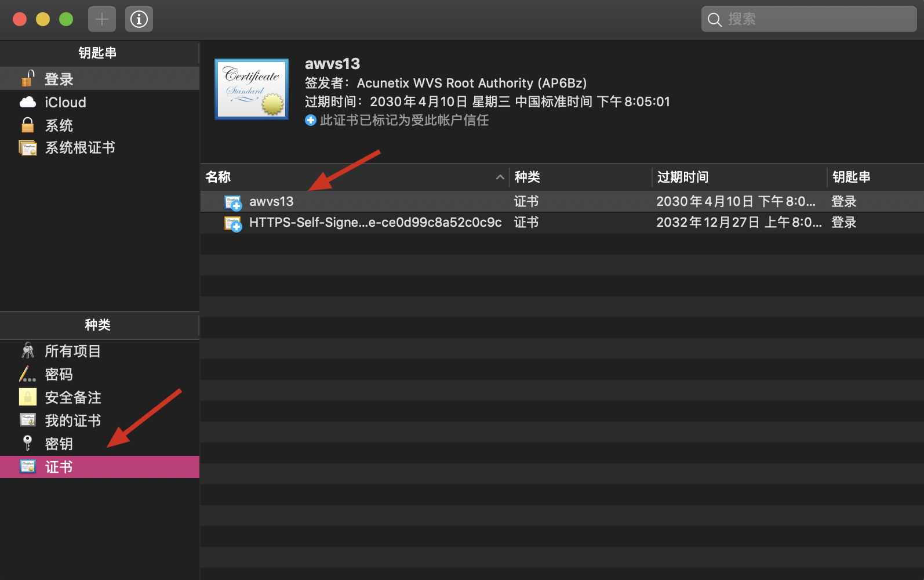Click the 密码 pencil icon
The height and width of the screenshot is (580, 924).
click(x=27, y=374)
